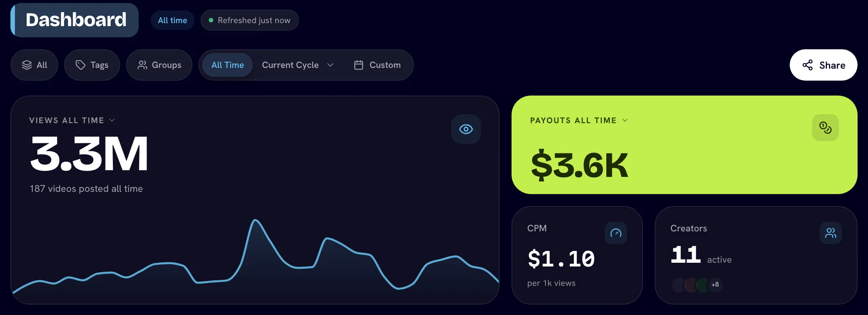This screenshot has width=868, height=315.
Task: Click the people icon on the Creators card
Action: (830, 233)
